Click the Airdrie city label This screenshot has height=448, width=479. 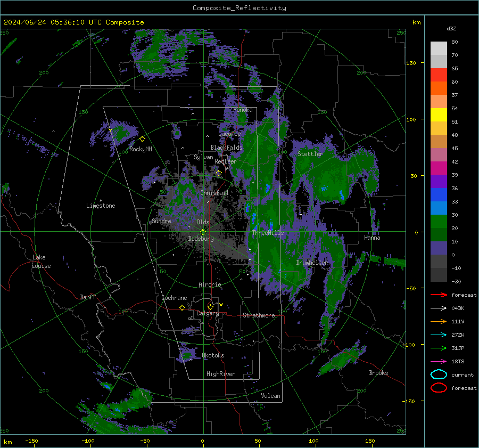tap(210, 284)
